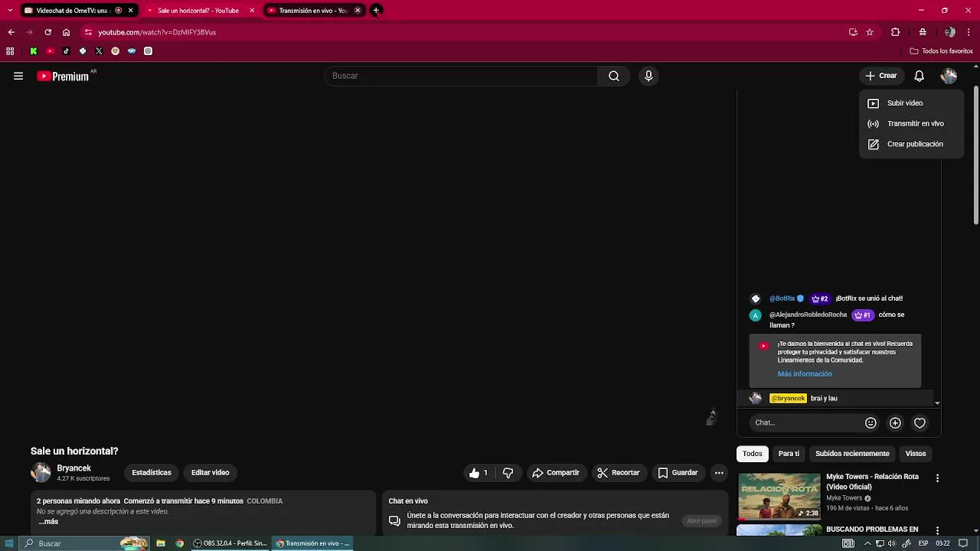Reload the current page
Image resolution: width=980 pixels, height=551 pixels.
point(47,32)
